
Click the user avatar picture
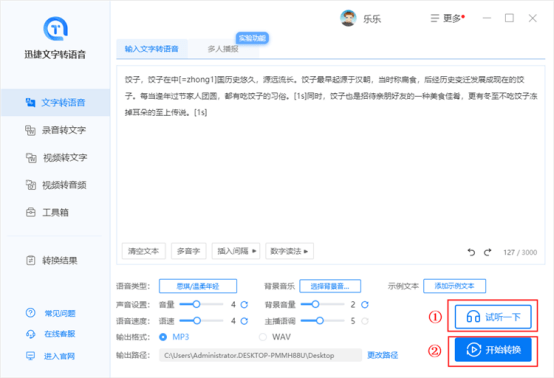coord(348,18)
